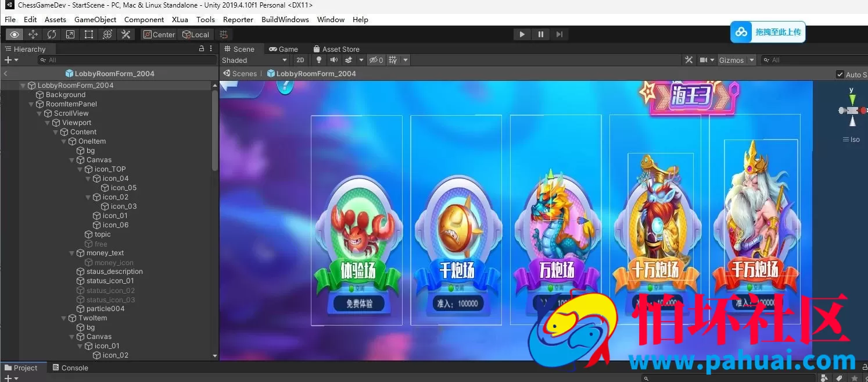The width and height of the screenshot is (868, 382).
Task: Select the Move tool
Action: click(33, 34)
